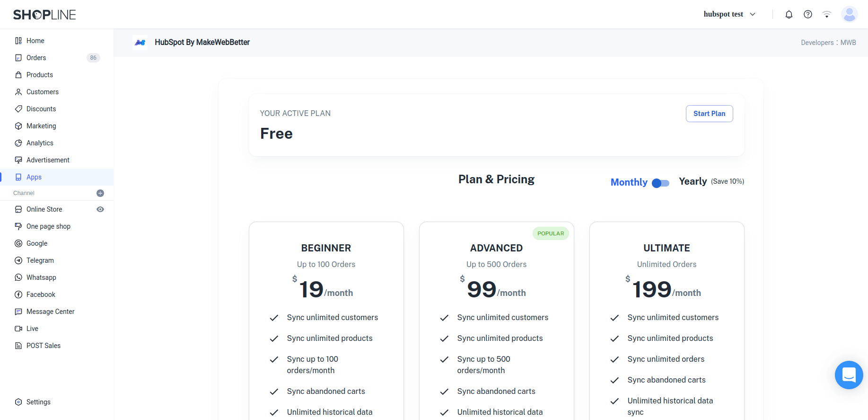This screenshot has width=868, height=420.
Task: Click the Free active plan text
Action: point(276,134)
